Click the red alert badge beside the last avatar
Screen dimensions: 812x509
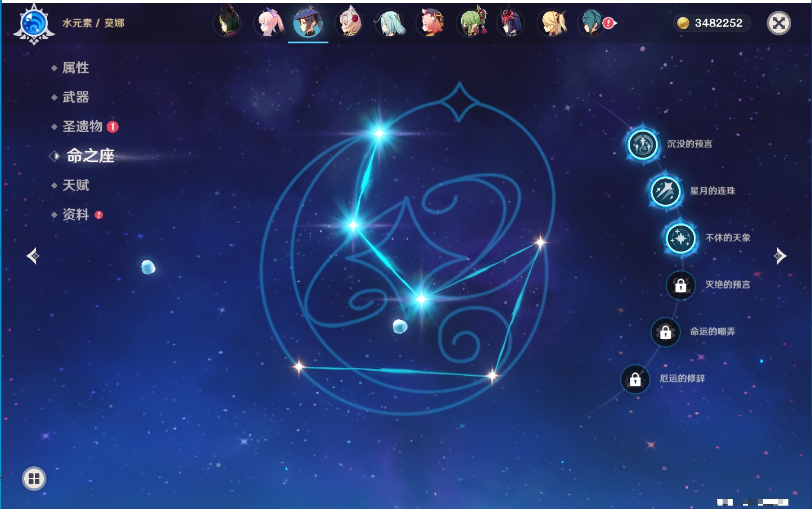(x=609, y=23)
